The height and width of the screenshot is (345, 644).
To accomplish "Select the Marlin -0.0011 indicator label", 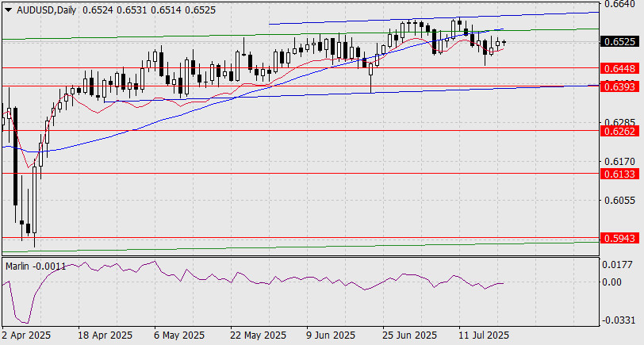I will tap(36, 266).
